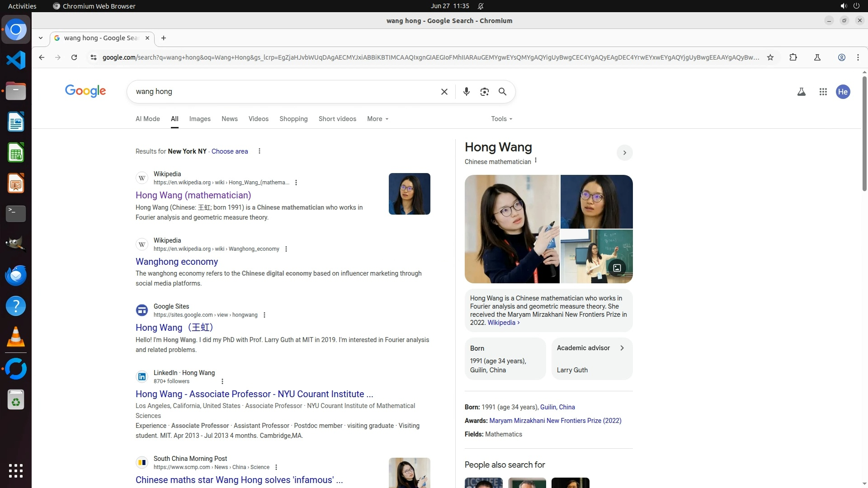
Task: Click the page vertical scrollbar thumb
Action: pos(864,133)
